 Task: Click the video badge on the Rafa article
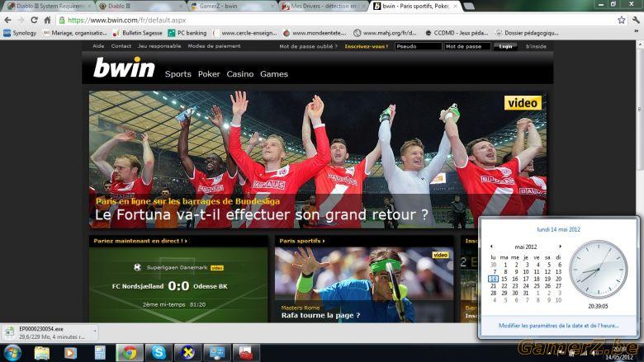[440, 255]
